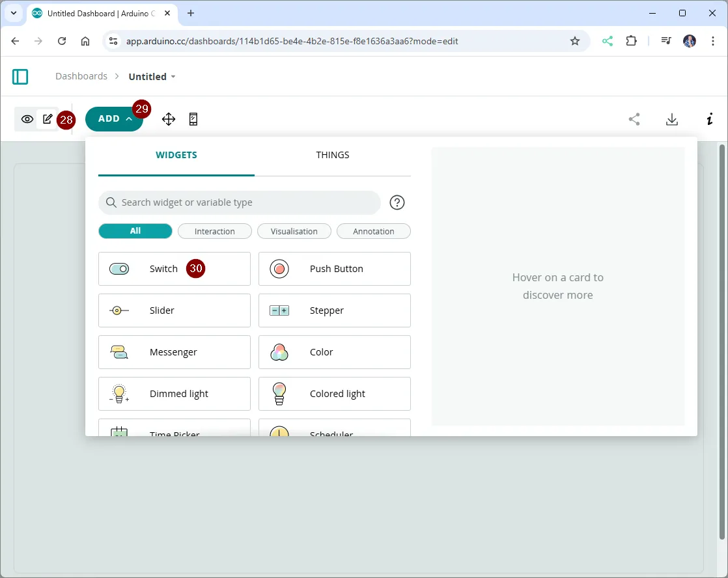728x578 pixels.
Task: Open the ADD widget dropdown
Action: pos(115,119)
